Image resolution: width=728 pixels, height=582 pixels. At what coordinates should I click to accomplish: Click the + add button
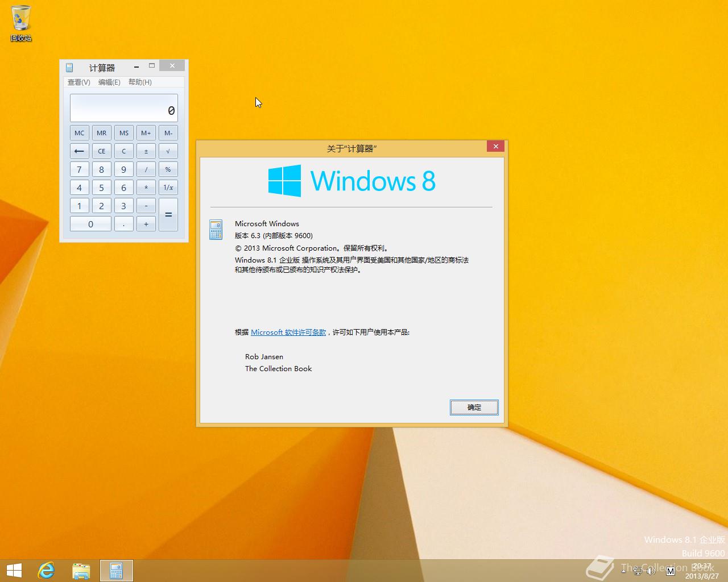146,224
